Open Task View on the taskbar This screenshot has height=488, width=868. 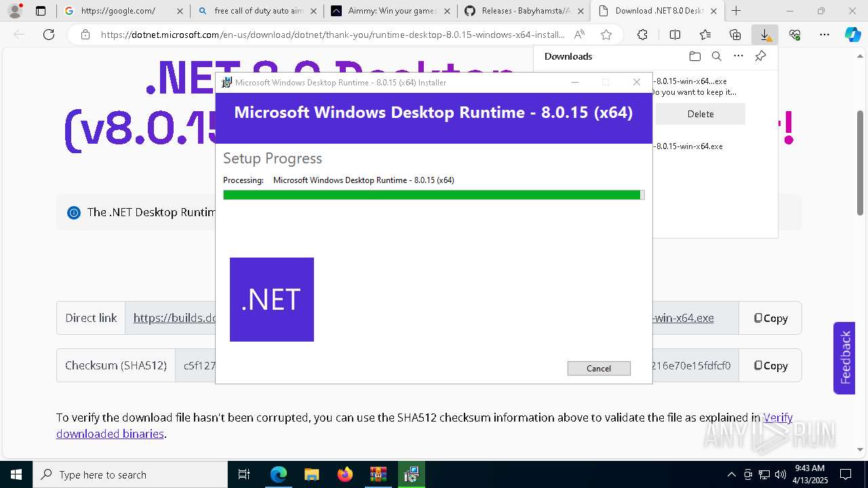coord(244,474)
